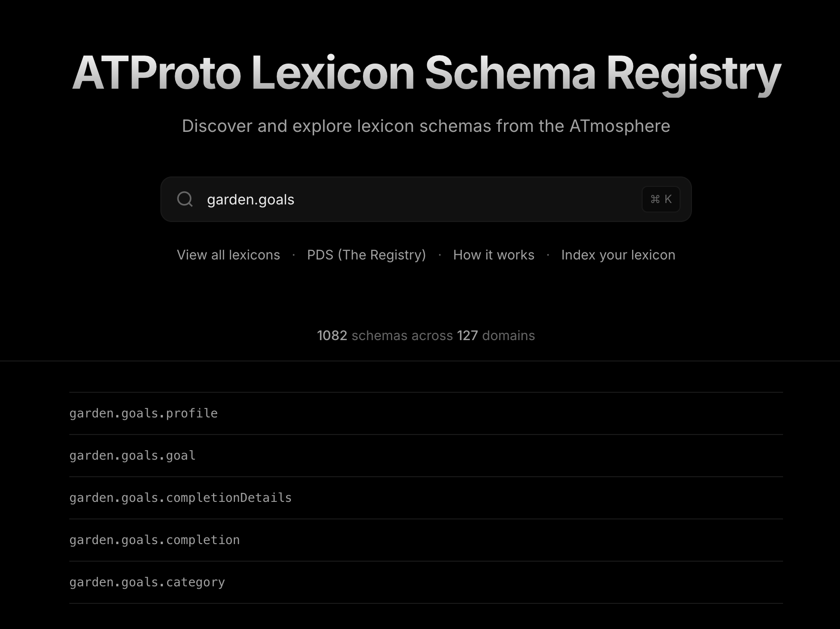
Task: Focus the search field containing garden.goals
Action: pos(418,200)
